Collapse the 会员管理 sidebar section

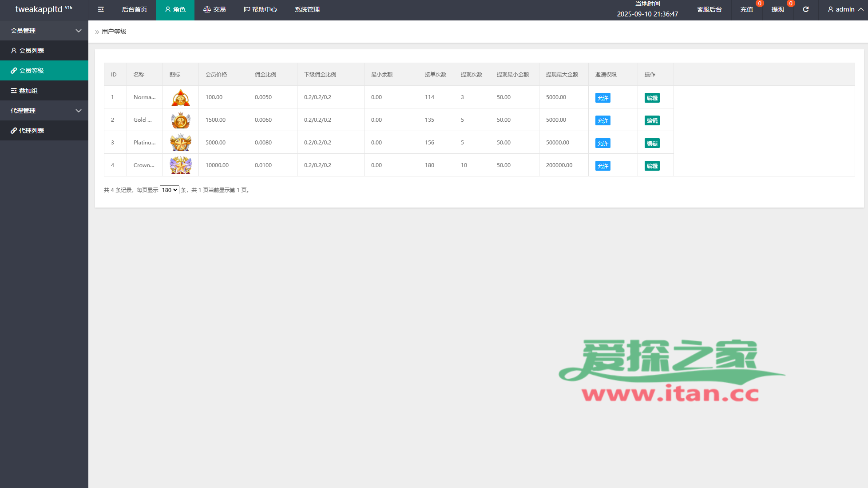pos(44,31)
